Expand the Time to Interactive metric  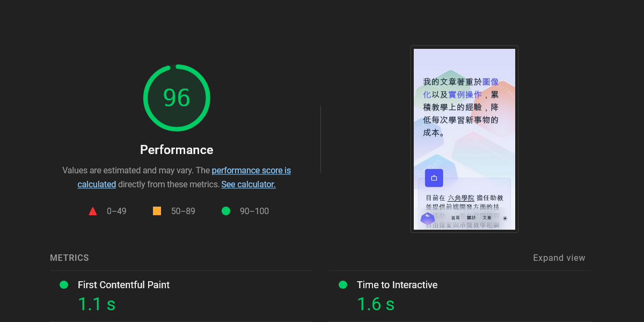click(x=397, y=285)
